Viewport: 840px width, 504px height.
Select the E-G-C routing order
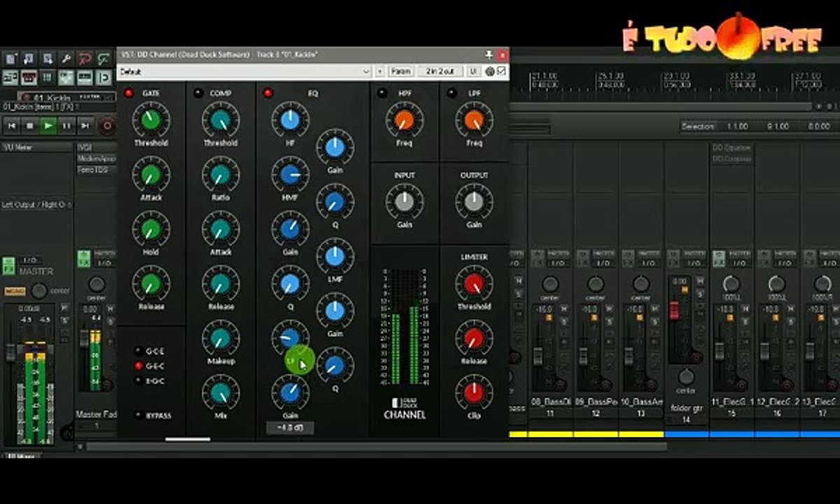(x=138, y=380)
